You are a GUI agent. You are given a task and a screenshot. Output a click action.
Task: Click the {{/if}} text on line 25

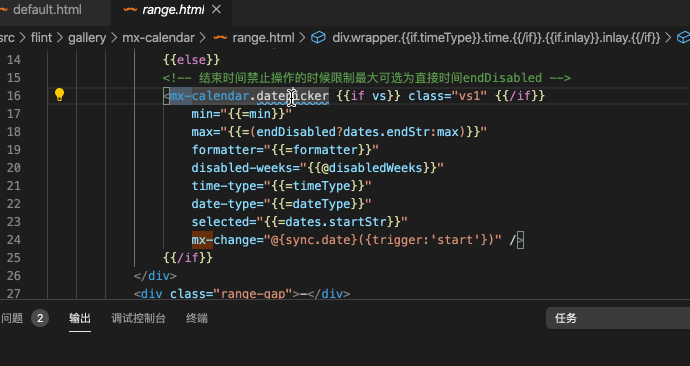pos(188,258)
